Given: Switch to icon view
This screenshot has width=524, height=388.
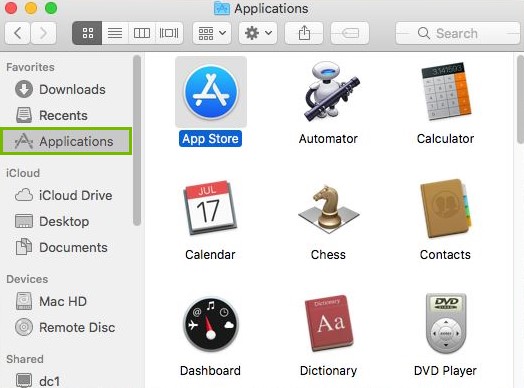Looking at the screenshot, I should click(x=88, y=33).
